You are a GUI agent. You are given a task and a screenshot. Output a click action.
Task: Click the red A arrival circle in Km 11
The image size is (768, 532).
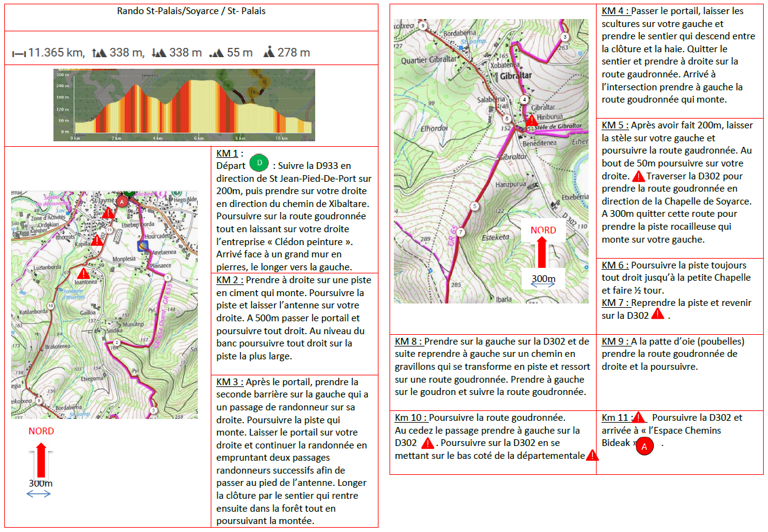tap(644, 447)
